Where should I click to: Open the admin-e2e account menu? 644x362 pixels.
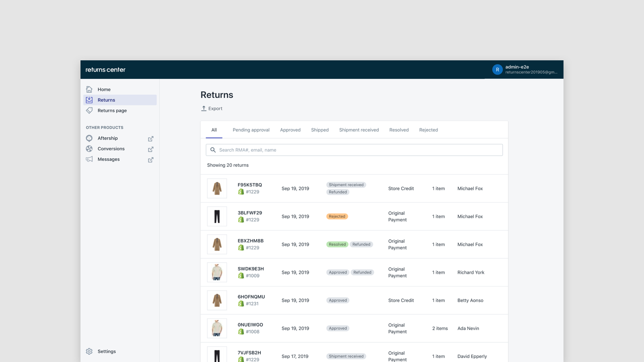(x=524, y=70)
